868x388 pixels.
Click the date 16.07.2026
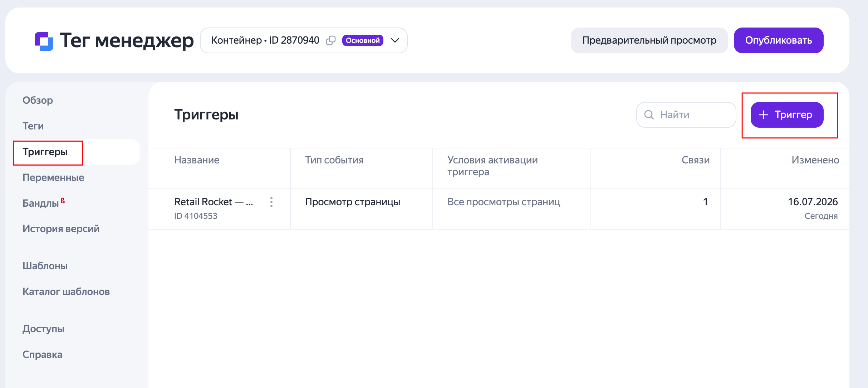[813, 202]
